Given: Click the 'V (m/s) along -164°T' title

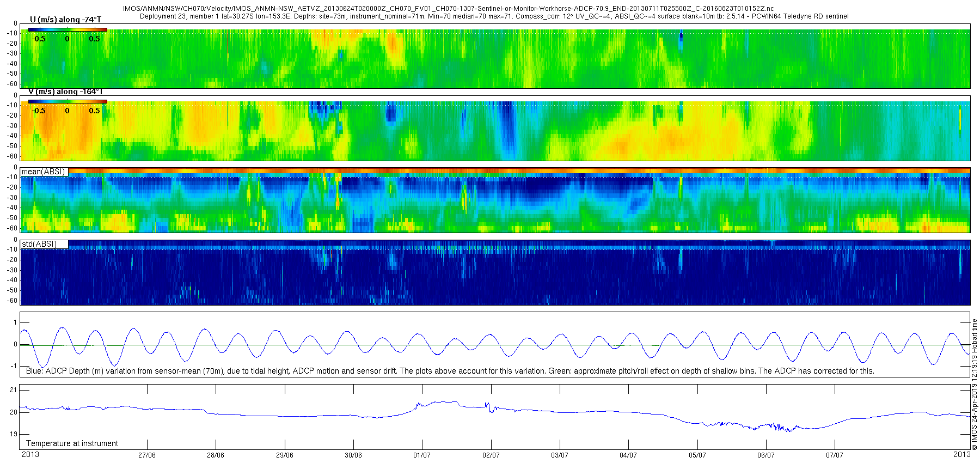Looking at the screenshot, I should (x=65, y=92).
